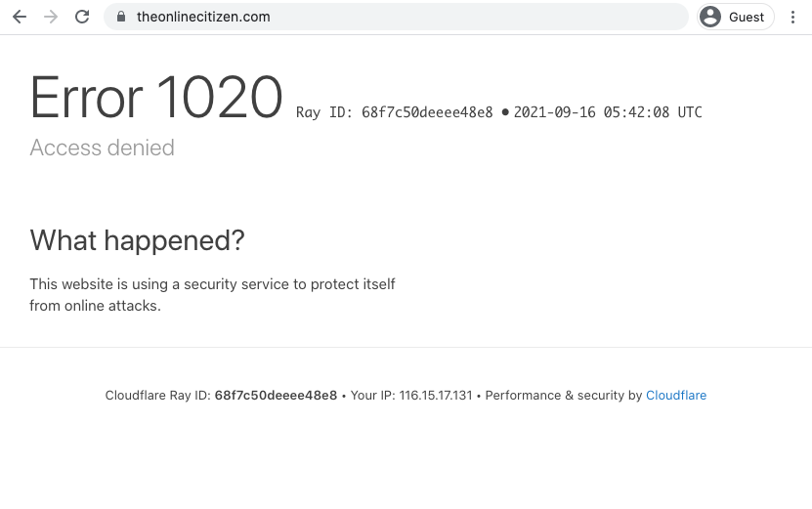The width and height of the screenshot is (812, 509).
Task: Open the Chrome three-dot menu
Action: 792,17
